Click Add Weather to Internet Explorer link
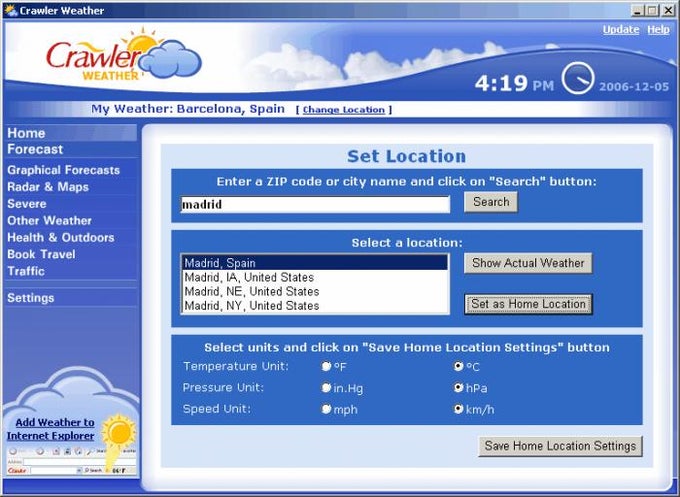Image resolution: width=680 pixels, height=497 pixels. coord(51,429)
